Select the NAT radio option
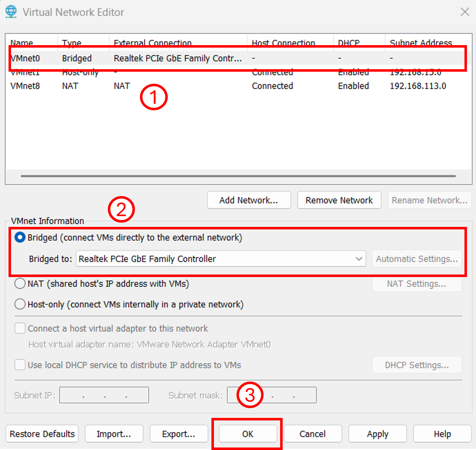The width and height of the screenshot is (476, 450). 20,284
